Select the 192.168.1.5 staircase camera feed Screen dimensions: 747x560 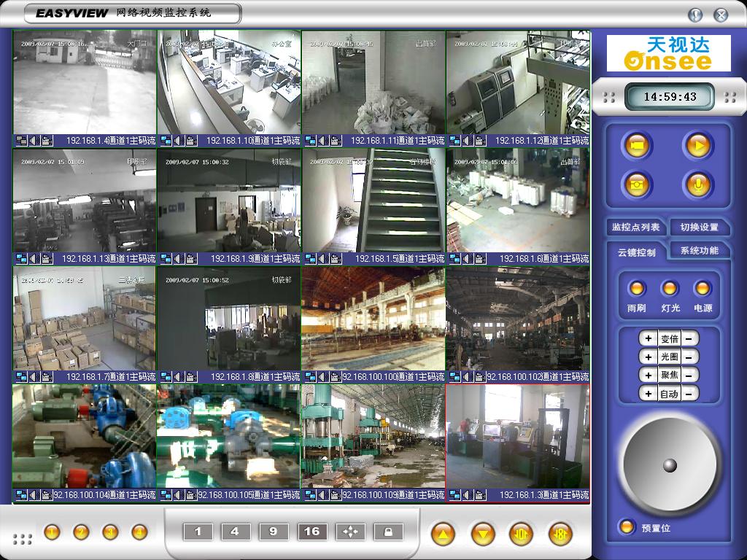coord(373,201)
